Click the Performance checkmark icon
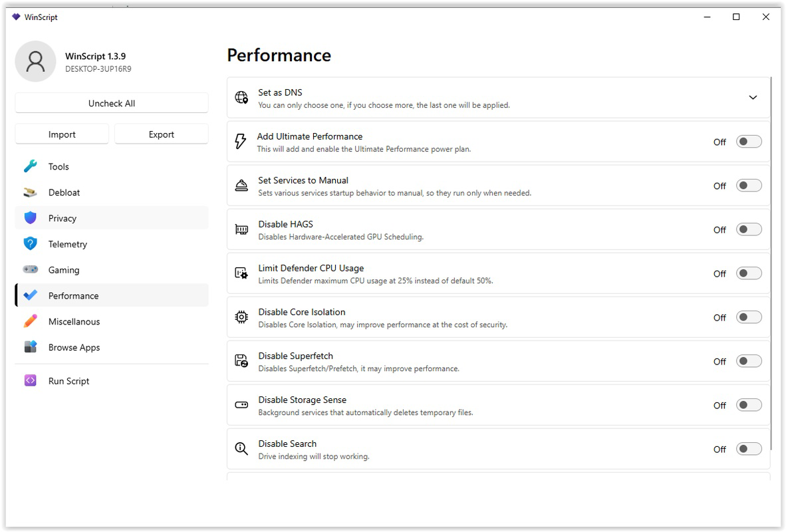The height and width of the screenshot is (532, 786). [30, 295]
